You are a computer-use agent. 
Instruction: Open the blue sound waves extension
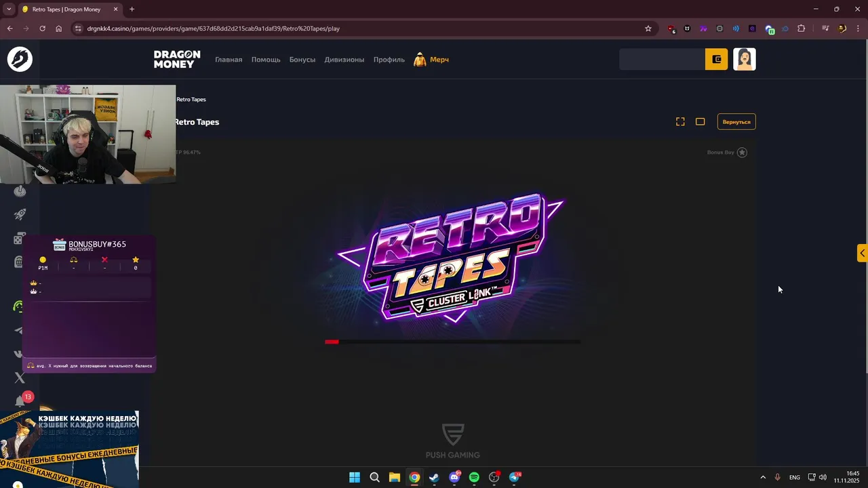736,28
